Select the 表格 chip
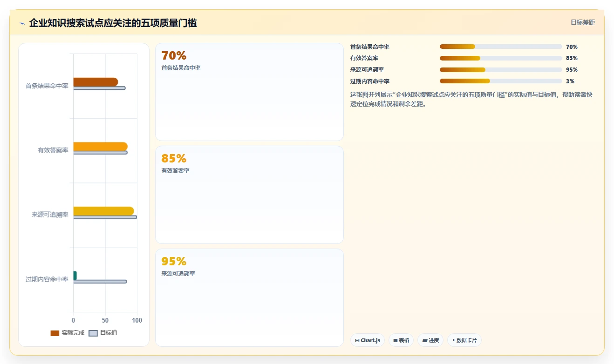Viewport: 614px width, 364px height. click(x=401, y=340)
